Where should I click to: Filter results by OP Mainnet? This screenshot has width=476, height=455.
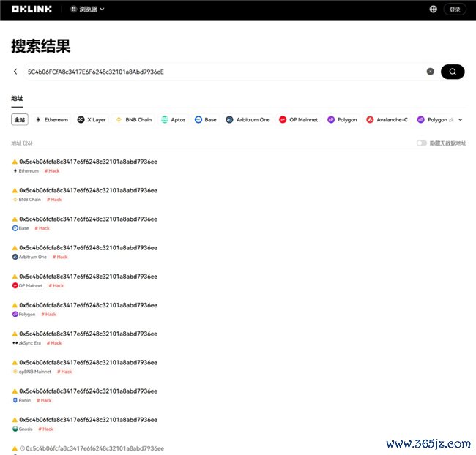(x=298, y=119)
